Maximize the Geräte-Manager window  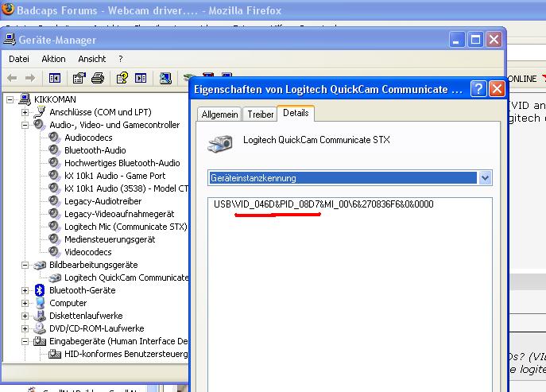475,40
